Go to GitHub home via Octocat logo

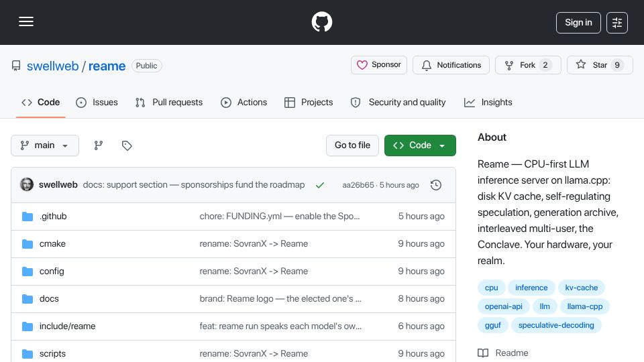[321, 21]
